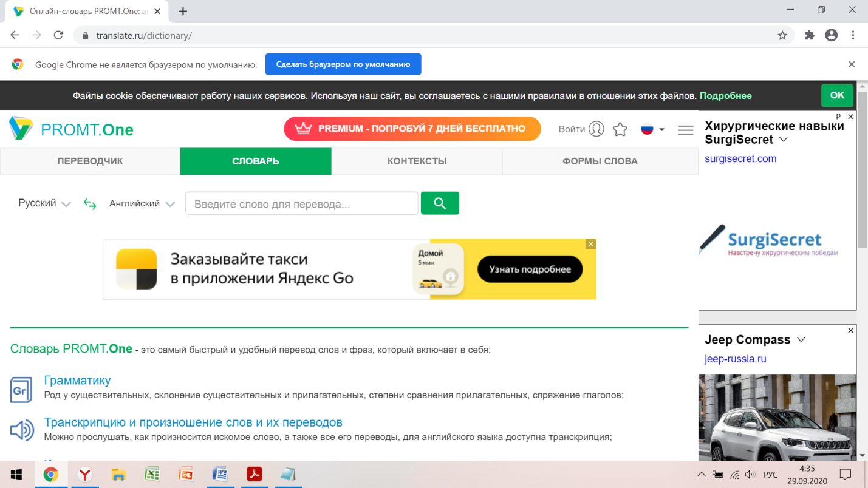Open Chrome extensions puzzle icon

809,35
